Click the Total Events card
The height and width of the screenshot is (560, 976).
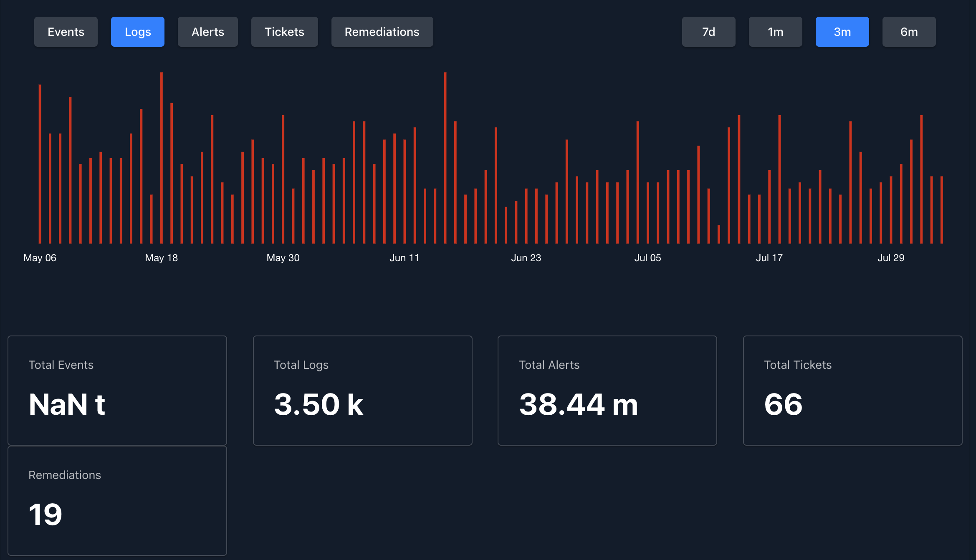(117, 391)
